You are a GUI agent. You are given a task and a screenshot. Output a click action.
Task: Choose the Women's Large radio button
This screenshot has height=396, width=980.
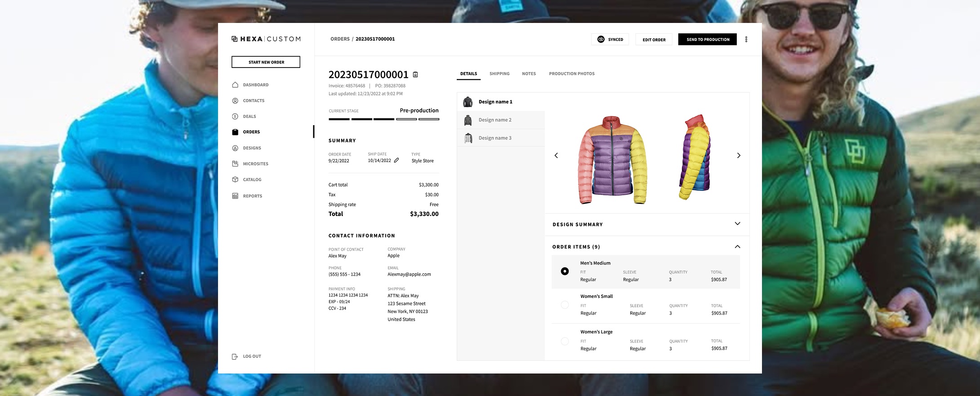pos(565,342)
